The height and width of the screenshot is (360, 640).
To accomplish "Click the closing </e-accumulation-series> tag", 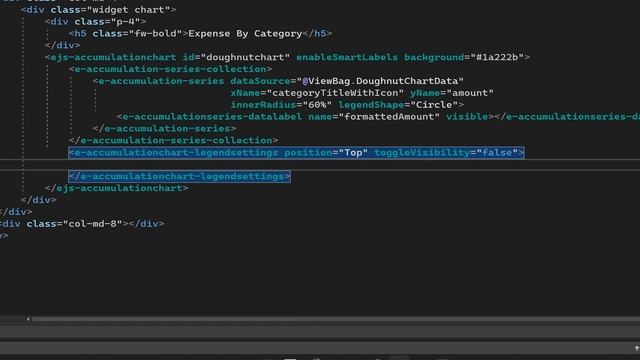I will coord(164,129).
